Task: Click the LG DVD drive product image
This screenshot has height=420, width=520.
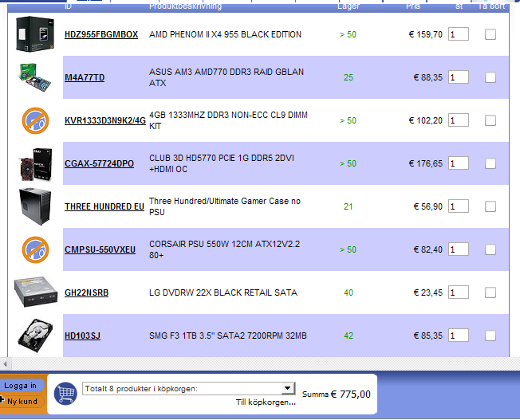Action: click(x=36, y=292)
